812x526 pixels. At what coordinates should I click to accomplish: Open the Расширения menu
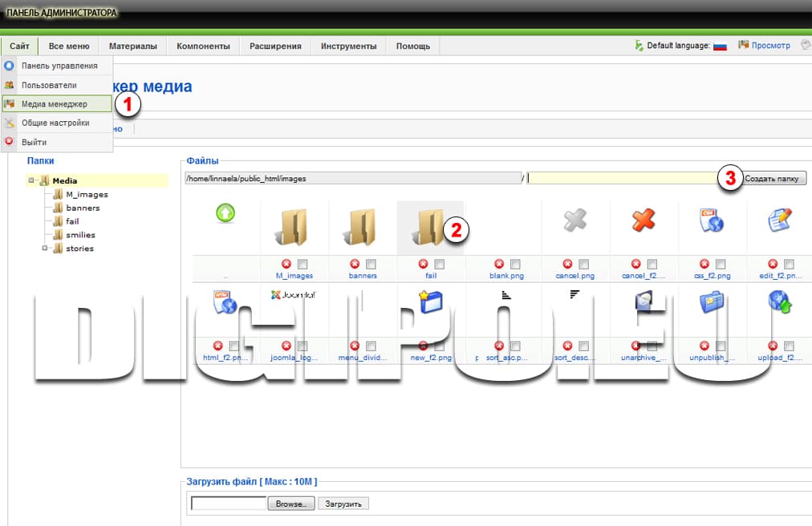pos(275,46)
